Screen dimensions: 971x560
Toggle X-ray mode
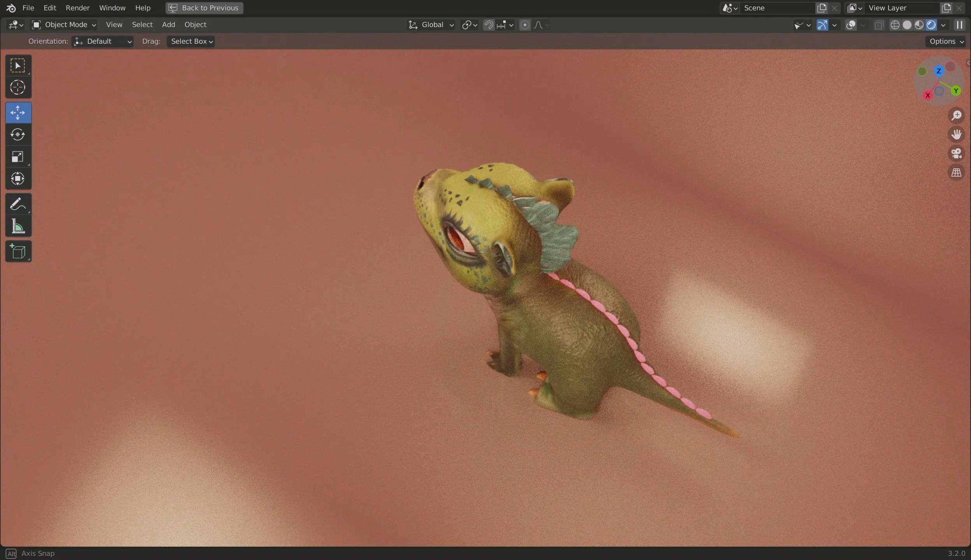pyautogui.click(x=878, y=25)
